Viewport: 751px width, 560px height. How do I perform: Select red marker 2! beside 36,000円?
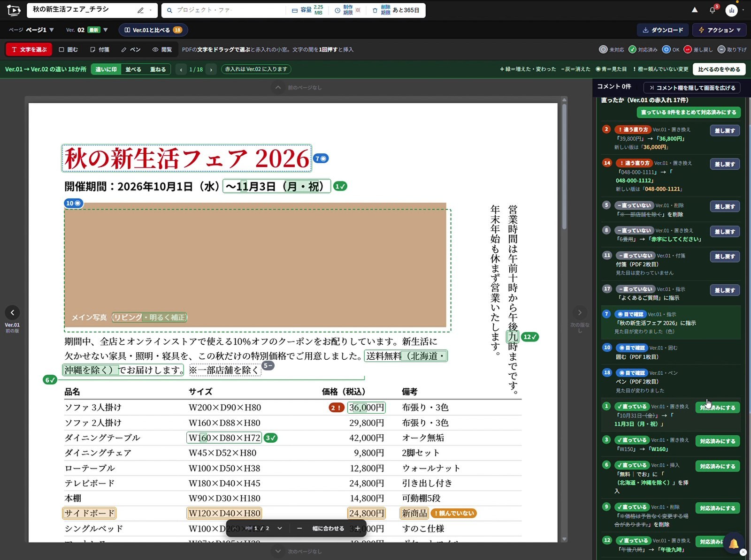[x=336, y=408]
